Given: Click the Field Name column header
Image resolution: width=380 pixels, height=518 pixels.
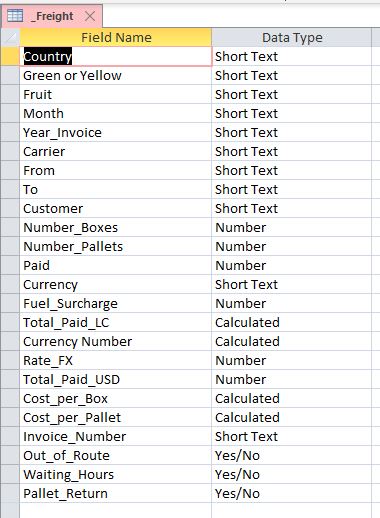Looking at the screenshot, I should 116,37.
